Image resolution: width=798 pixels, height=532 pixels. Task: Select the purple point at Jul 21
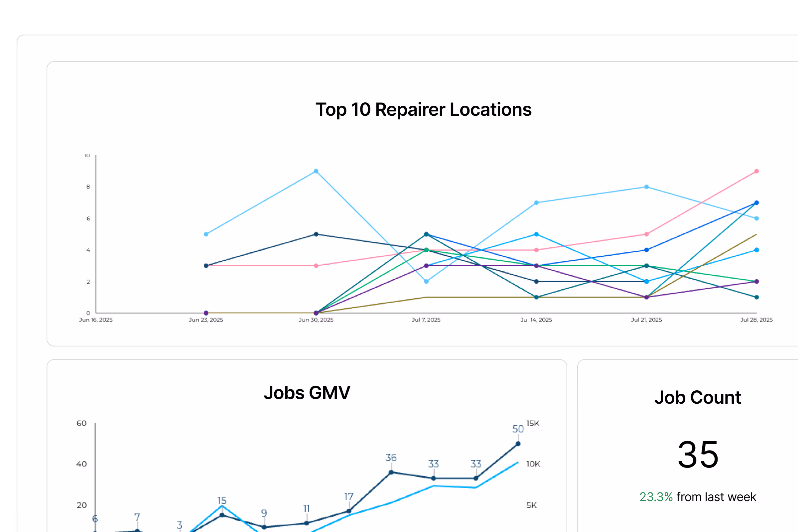click(646, 297)
